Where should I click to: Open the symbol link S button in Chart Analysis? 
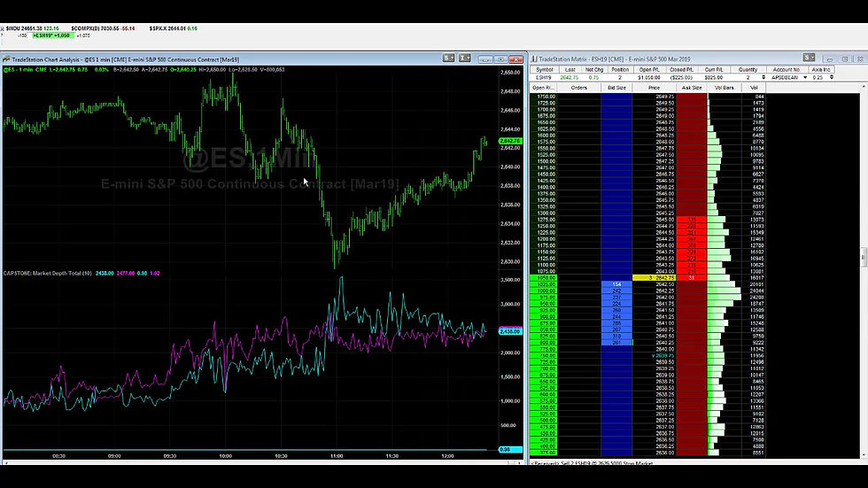coord(448,58)
